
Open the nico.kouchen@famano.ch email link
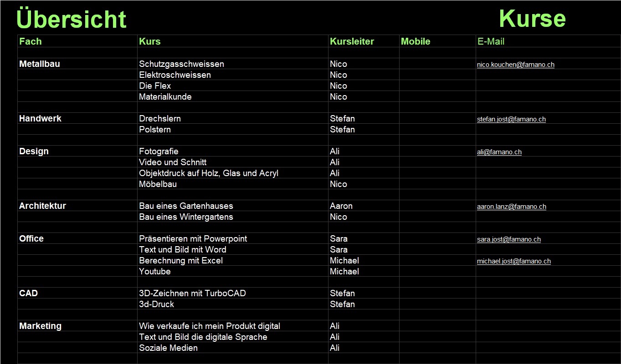coord(515,65)
